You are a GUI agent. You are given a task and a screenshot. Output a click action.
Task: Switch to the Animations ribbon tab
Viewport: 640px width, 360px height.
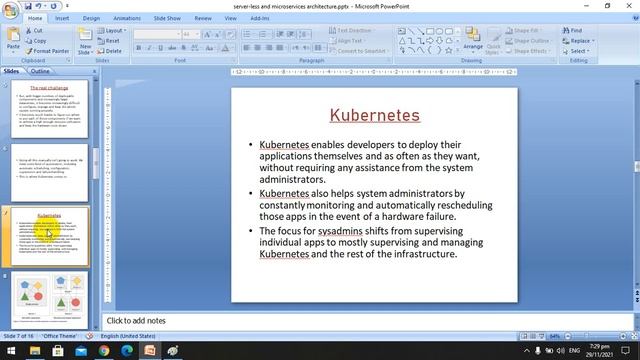(127, 18)
